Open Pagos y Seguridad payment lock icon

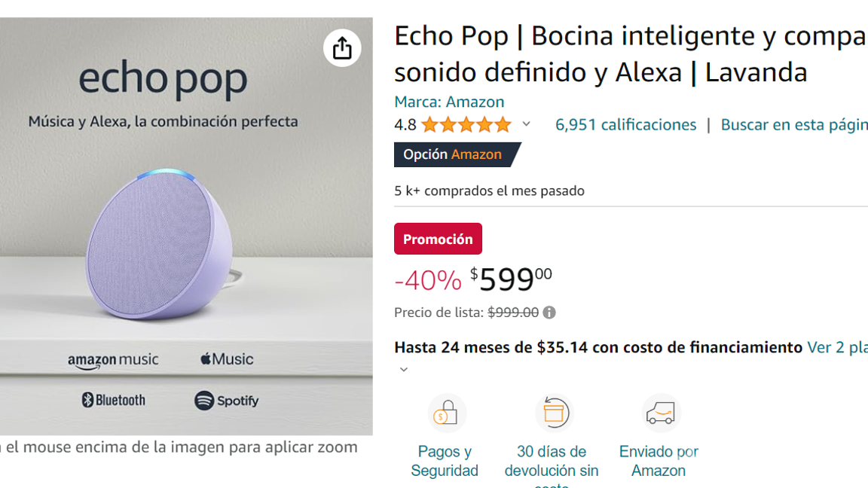pos(447,413)
